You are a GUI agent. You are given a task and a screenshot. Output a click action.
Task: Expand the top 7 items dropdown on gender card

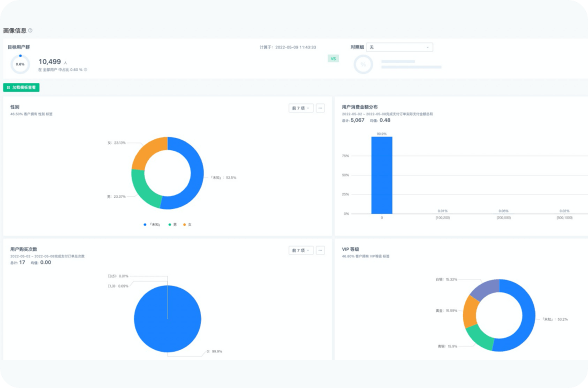pos(301,108)
